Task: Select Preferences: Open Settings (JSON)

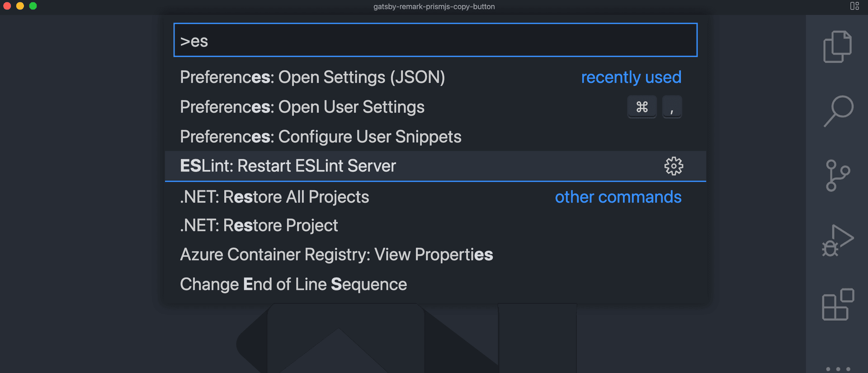Action: coord(312,77)
